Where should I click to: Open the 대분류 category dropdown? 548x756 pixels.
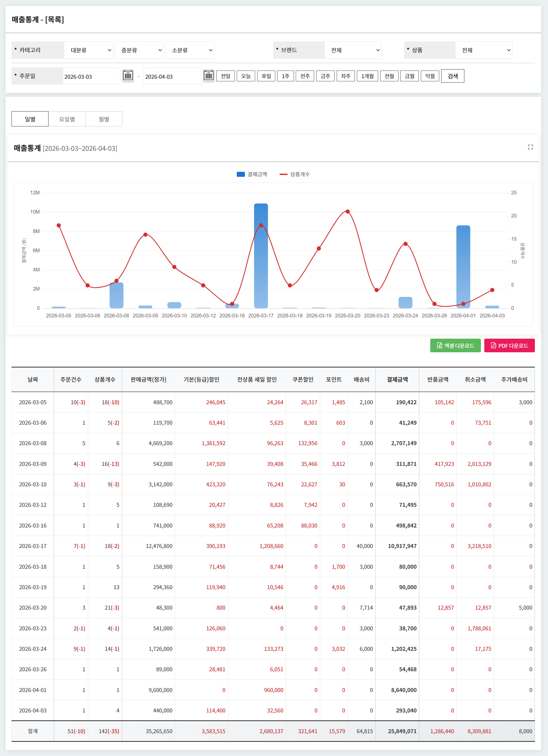(89, 50)
